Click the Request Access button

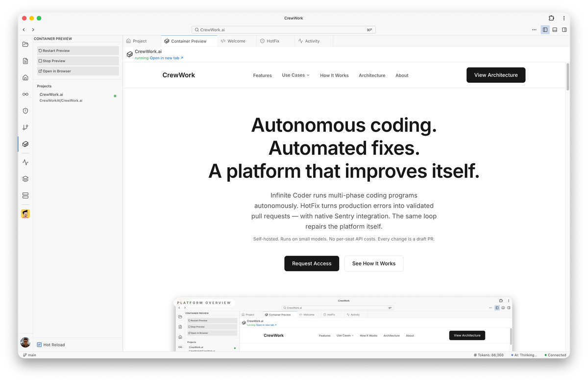click(312, 263)
